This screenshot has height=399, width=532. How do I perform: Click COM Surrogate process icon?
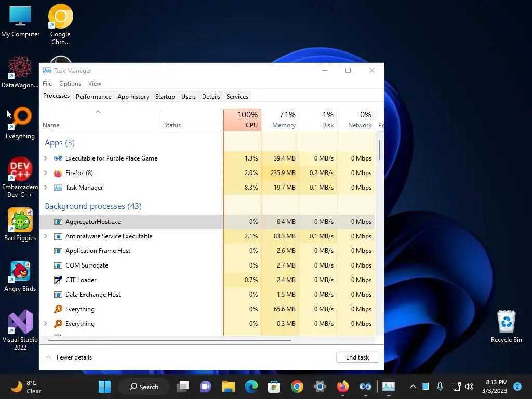(x=58, y=265)
